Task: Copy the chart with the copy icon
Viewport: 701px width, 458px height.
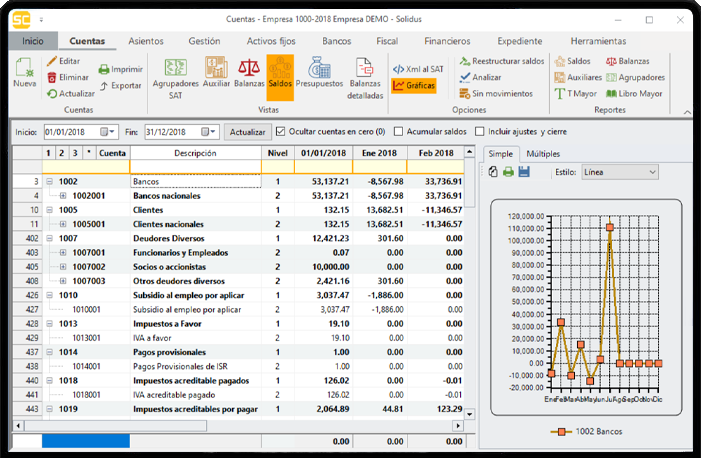Action: [x=493, y=172]
